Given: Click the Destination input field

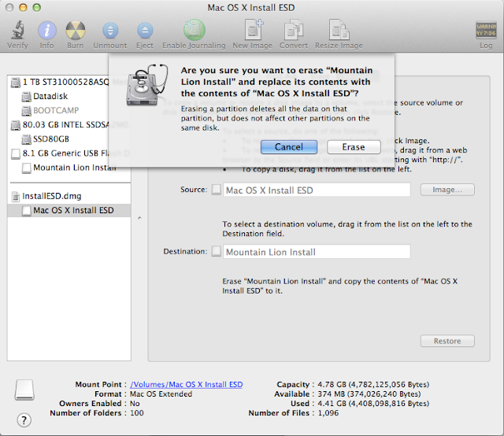Looking at the screenshot, I should (x=317, y=252).
